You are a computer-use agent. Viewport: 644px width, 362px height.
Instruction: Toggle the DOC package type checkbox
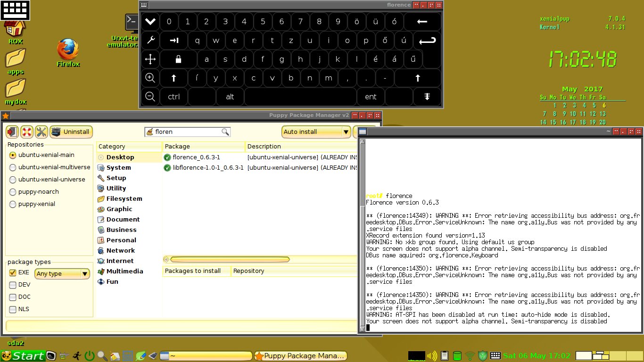click(13, 297)
